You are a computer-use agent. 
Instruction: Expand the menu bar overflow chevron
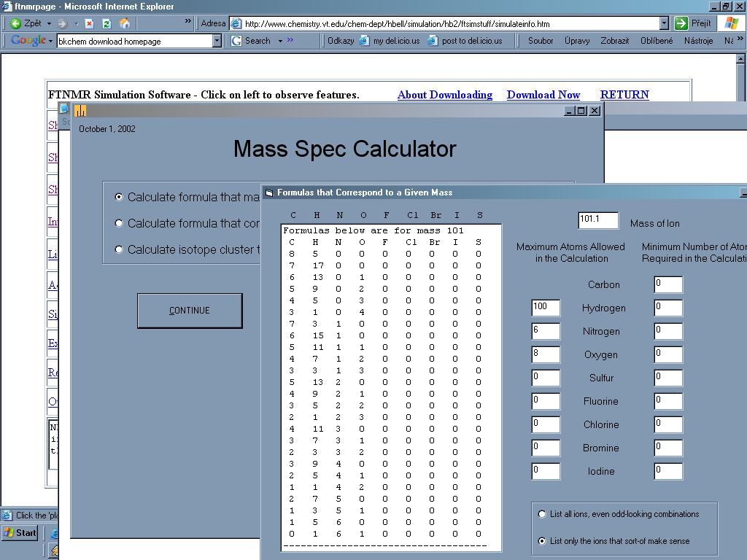[x=740, y=39]
